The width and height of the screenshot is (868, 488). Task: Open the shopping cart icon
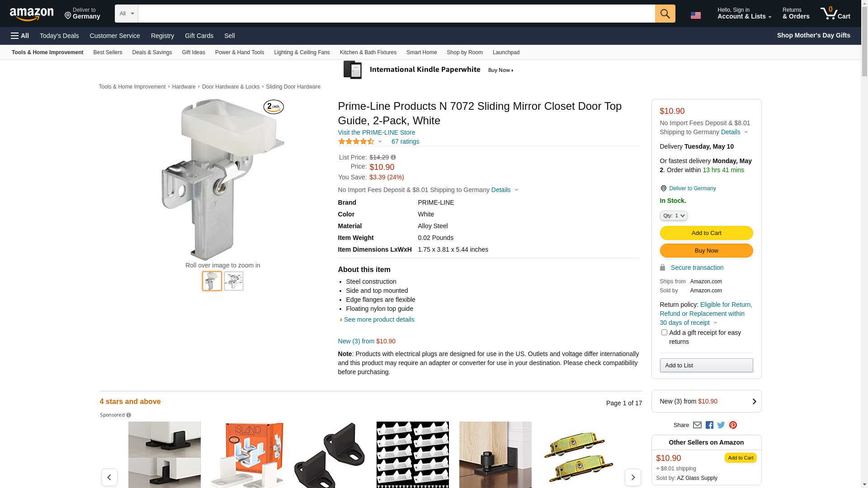coord(835,14)
